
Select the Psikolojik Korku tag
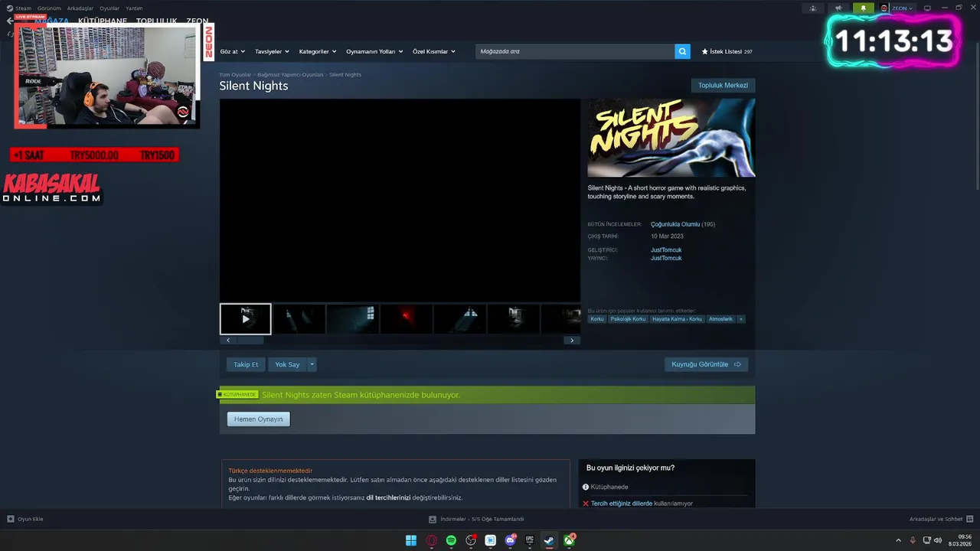(628, 319)
